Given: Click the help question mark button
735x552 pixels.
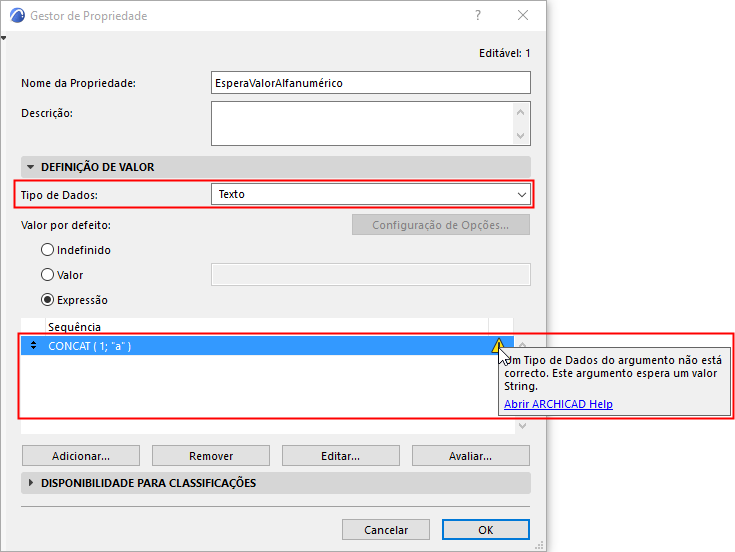Looking at the screenshot, I should [478, 15].
